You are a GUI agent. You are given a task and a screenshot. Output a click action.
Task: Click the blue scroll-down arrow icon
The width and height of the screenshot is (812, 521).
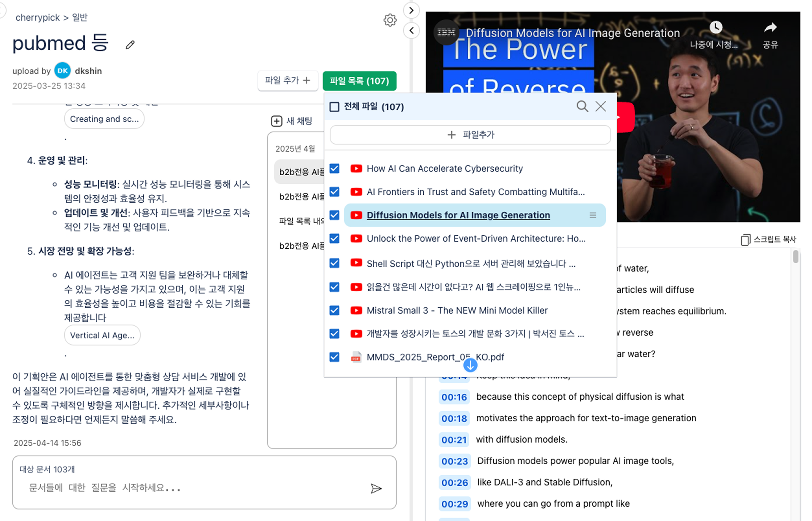tap(470, 365)
